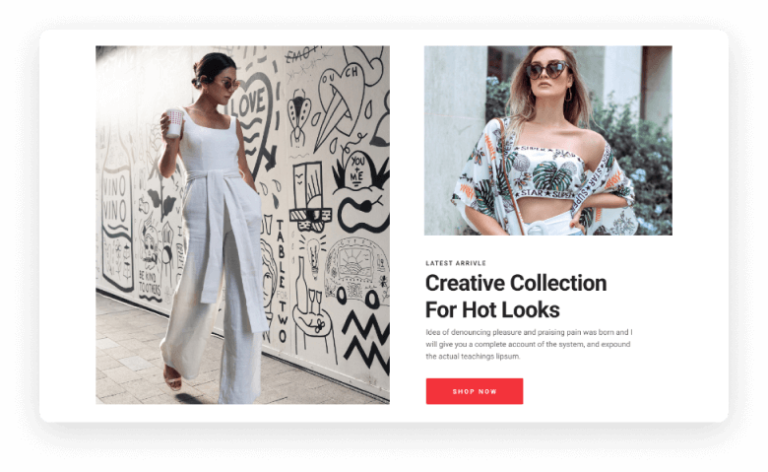
Task: Click the red SHOP NOW button
Action: tap(474, 391)
